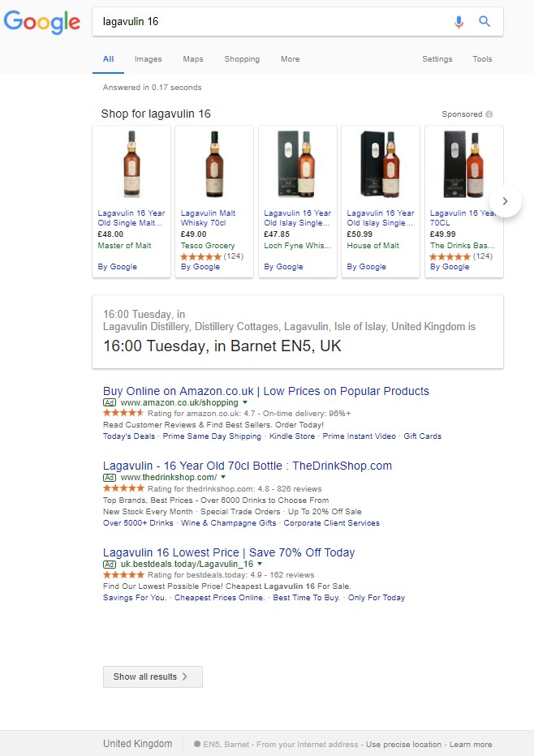Open the Tesco Grocery whisky thumbnail

tap(214, 164)
